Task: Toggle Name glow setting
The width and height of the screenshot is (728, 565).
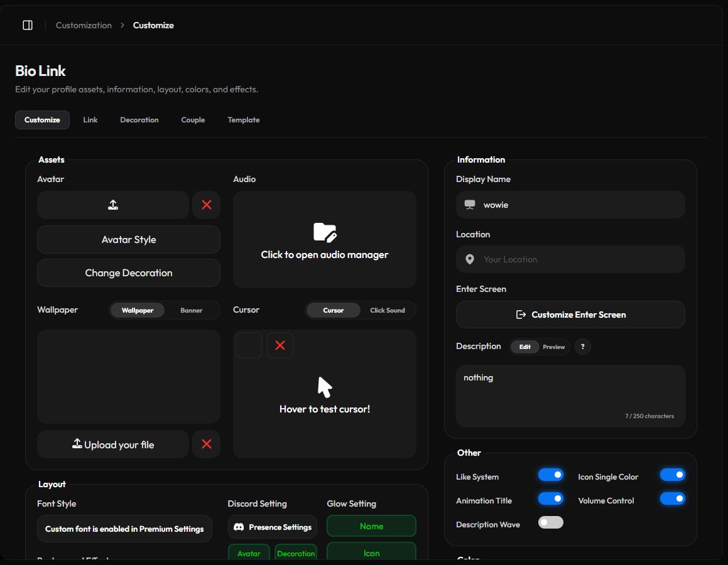Action: pyautogui.click(x=371, y=526)
